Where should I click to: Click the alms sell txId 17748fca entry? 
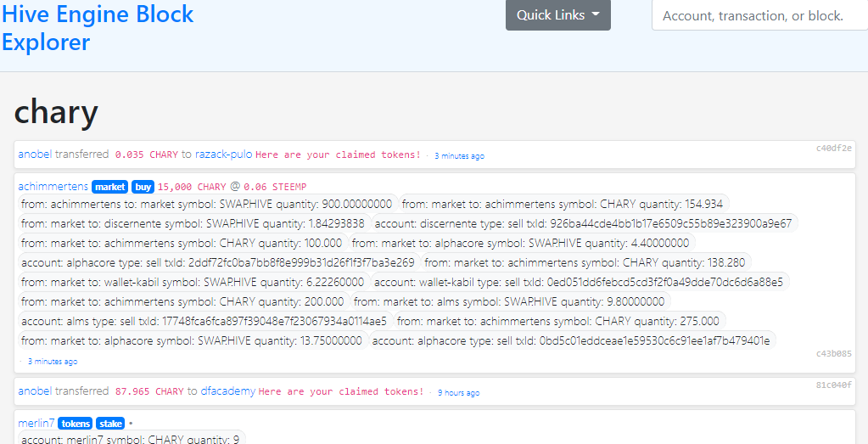pos(205,321)
